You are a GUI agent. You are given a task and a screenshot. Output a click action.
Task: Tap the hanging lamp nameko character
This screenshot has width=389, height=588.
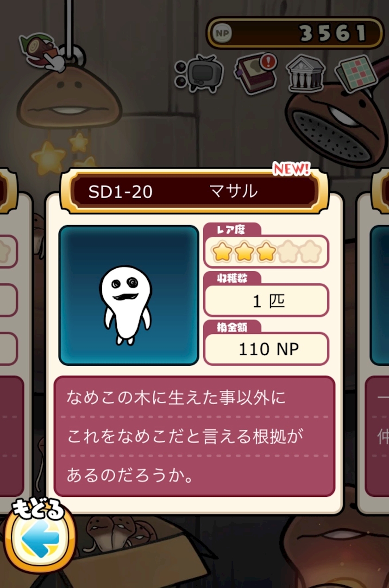[69, 96]
